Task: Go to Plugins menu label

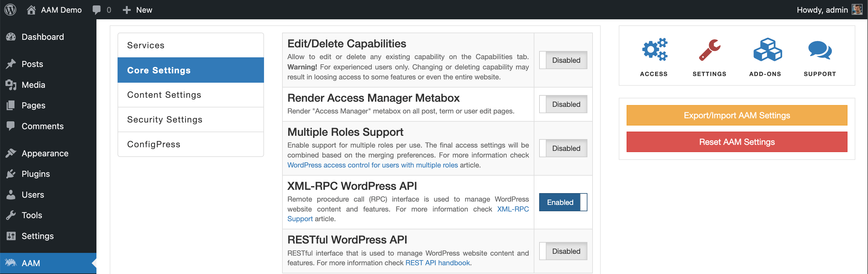Action: point(36,174)
